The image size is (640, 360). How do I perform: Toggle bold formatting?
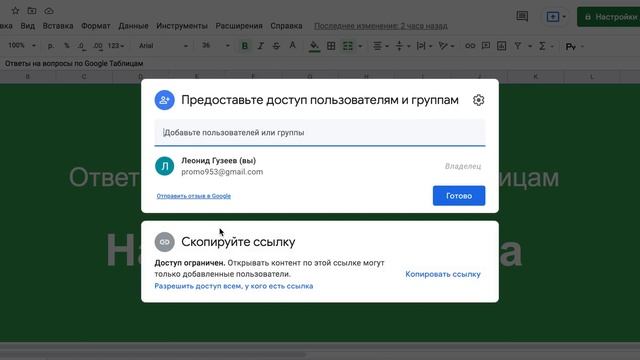[244, 46]
